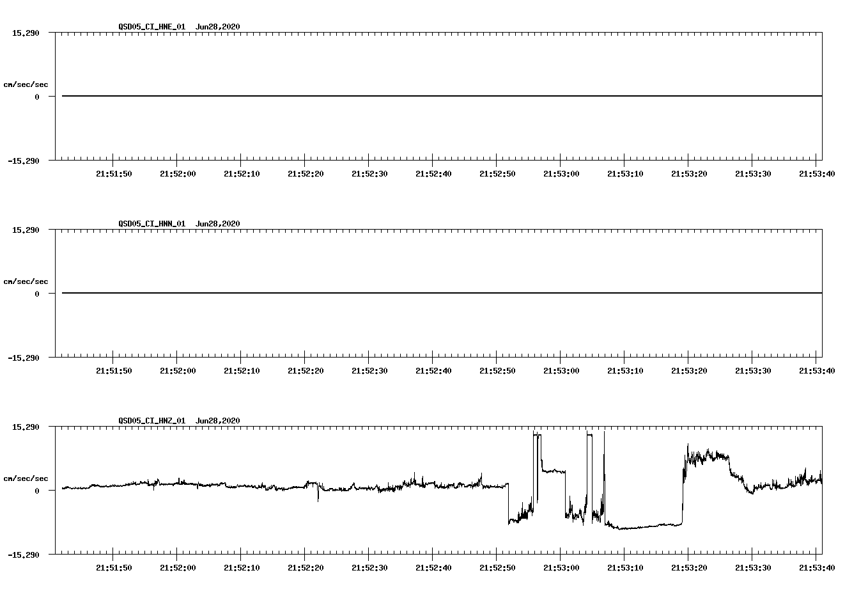868x591 pixels.
Task: Click the -15.290 lower limit on HNZ plot
Action: click(x=24, y=555)
